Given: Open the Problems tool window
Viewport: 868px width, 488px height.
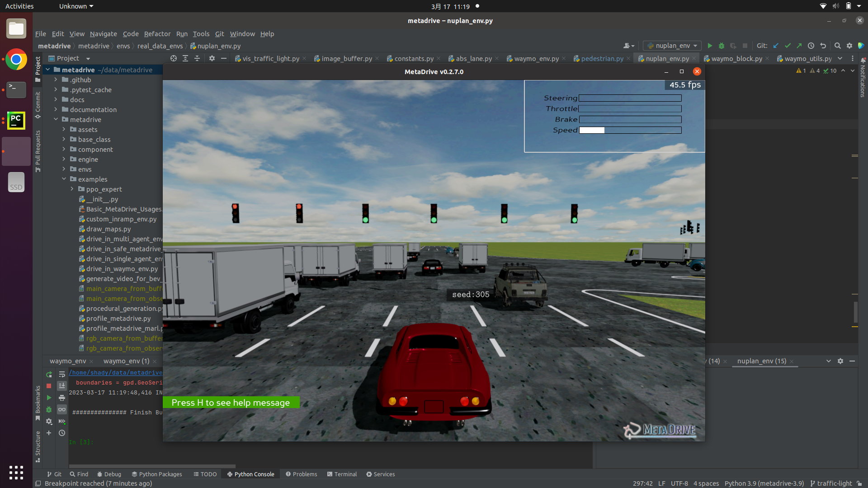Looking at the screenshot, I should coord(302,474).
